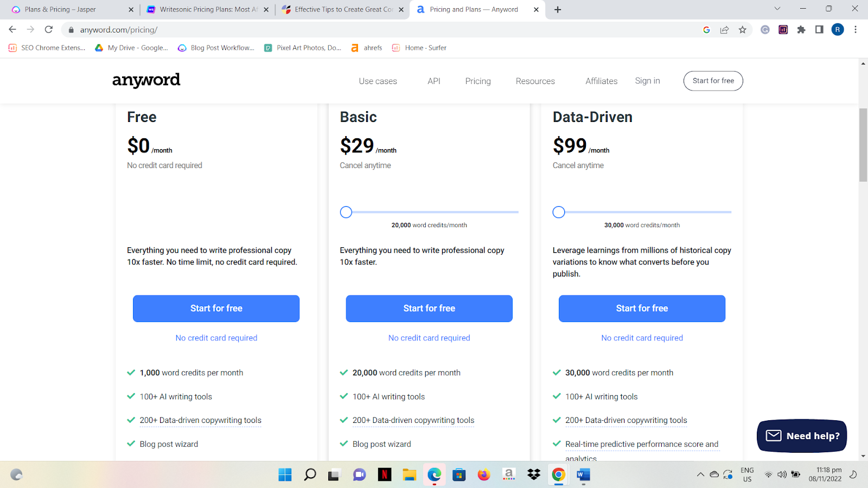Image resolution: width=868 pixels, height=488 pixels.
Task: Click the page vertical scrollbar
Action: coord(863,145)
